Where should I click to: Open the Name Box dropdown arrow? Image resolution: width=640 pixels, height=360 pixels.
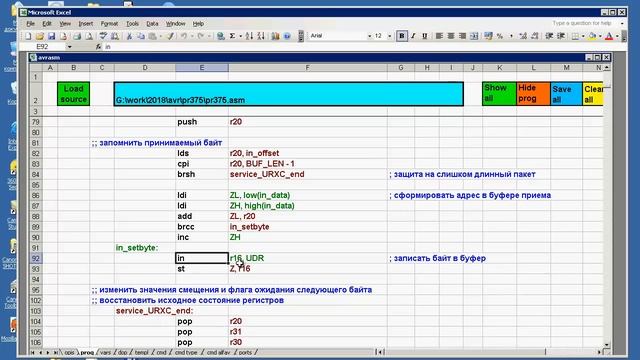pos(69,47)
